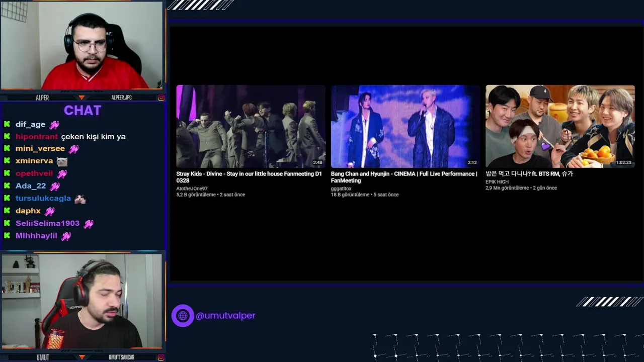The height and width of the screenshot is (362, 644).
Task: Click the Instagram icon next to ALPEER.JPG
Action: click(161, 98)
